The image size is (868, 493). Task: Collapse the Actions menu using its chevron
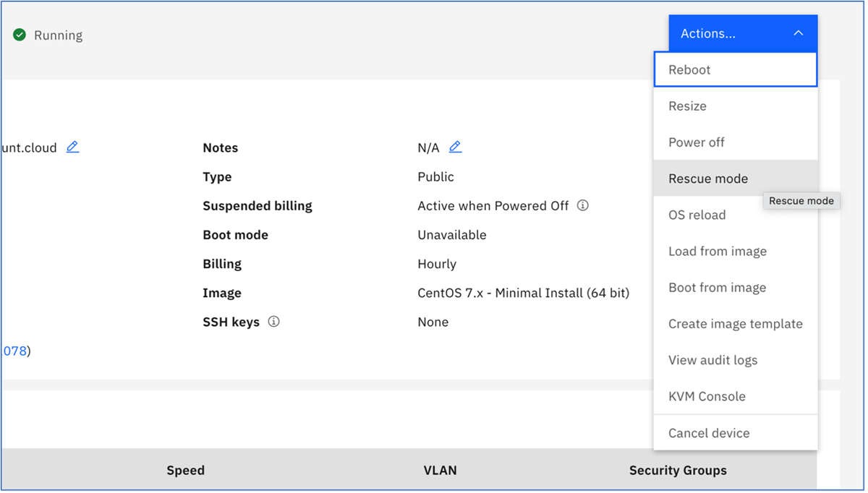[x=798, y=33]
